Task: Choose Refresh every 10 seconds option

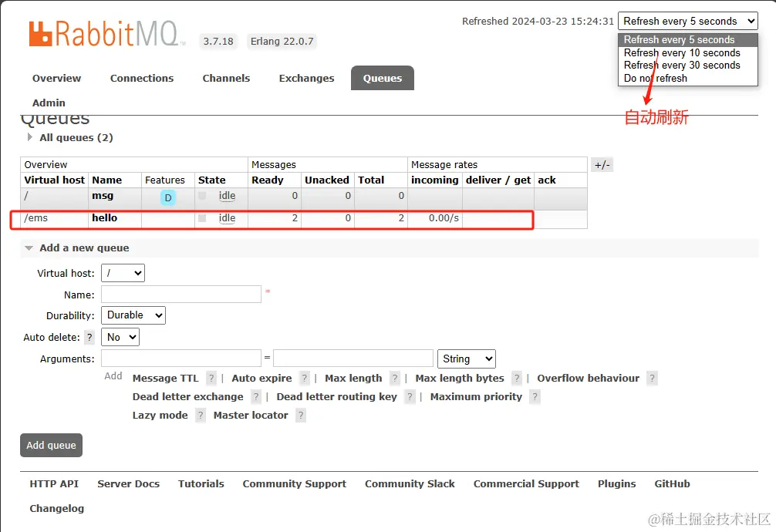Action: coord(688,52)
